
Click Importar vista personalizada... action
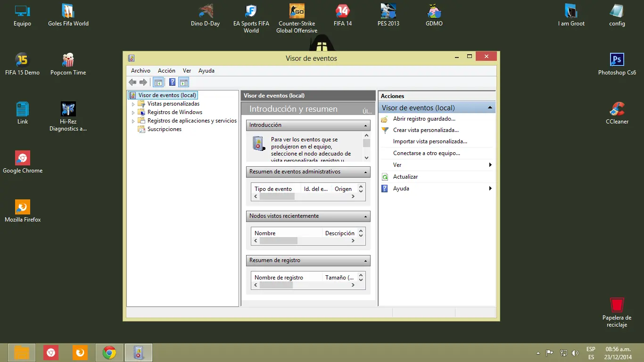coord(430,141)
